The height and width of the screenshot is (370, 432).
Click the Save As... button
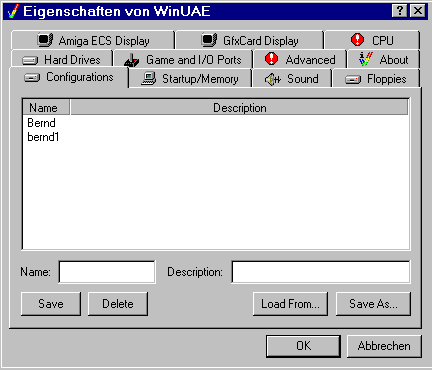pos(373,304)
